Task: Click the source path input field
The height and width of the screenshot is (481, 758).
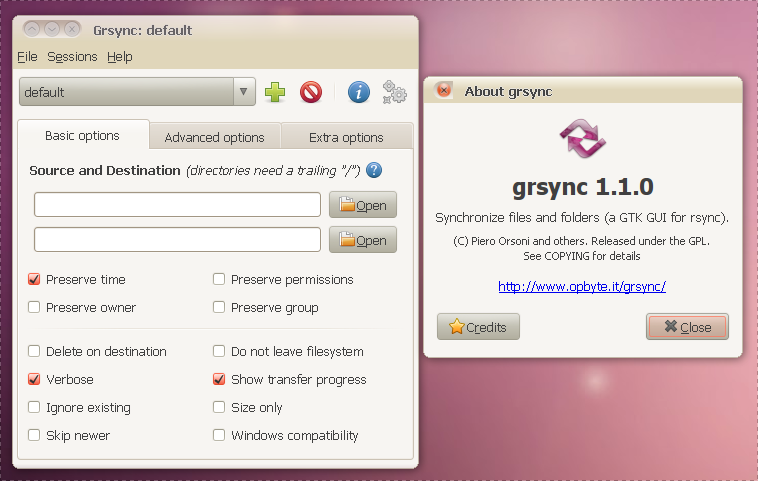Action: click(177, 204)
